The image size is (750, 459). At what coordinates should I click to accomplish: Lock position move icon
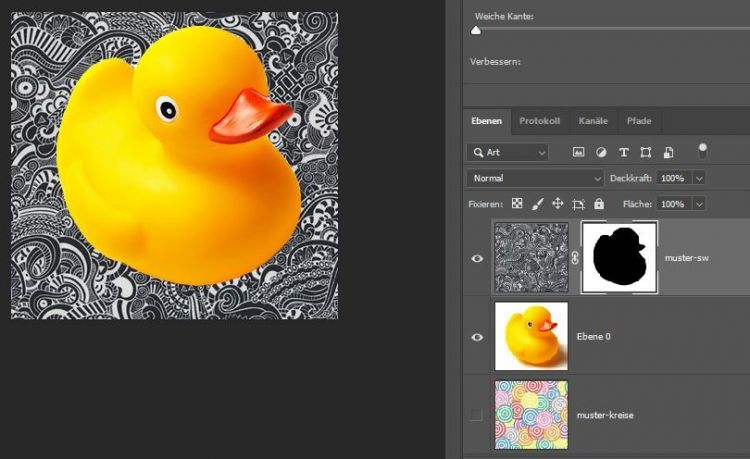[558, 204]
